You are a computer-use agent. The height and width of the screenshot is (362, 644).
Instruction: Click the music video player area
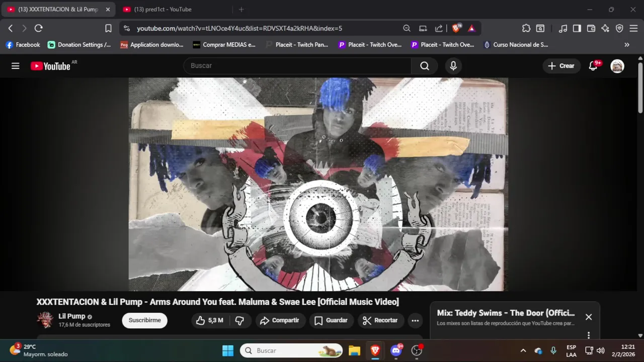[318, 184]
